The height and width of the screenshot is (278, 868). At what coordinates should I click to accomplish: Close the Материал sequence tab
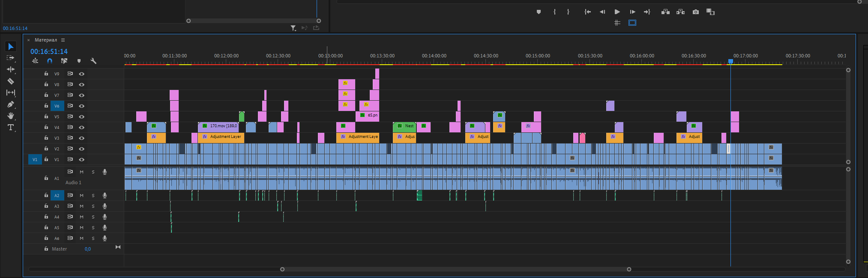pos(29,40)
